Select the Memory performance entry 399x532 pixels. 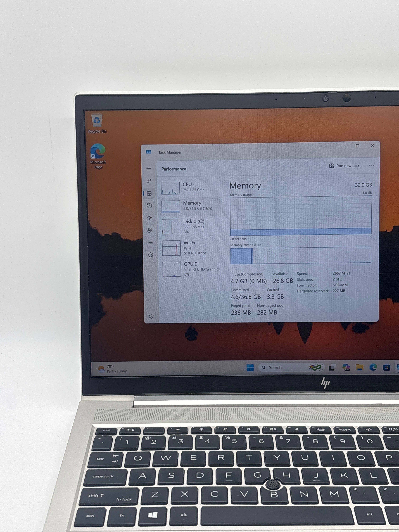click(x=190, y=206)
